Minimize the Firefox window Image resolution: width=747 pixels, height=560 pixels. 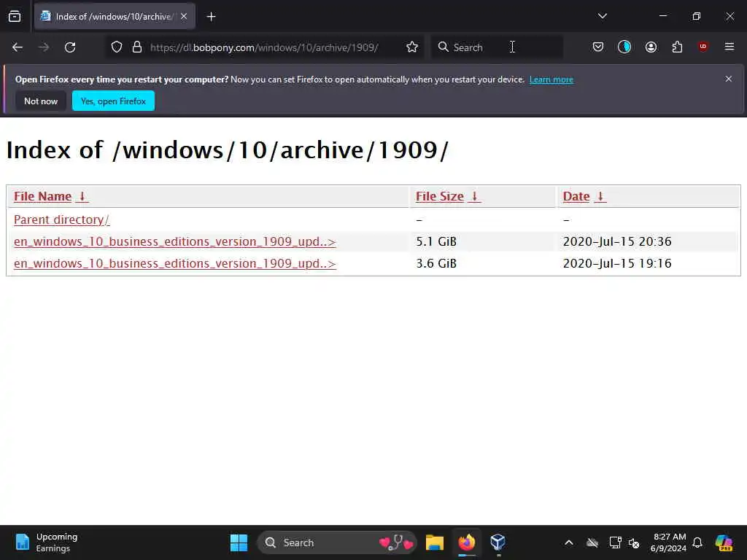click(x=663, y=16)
